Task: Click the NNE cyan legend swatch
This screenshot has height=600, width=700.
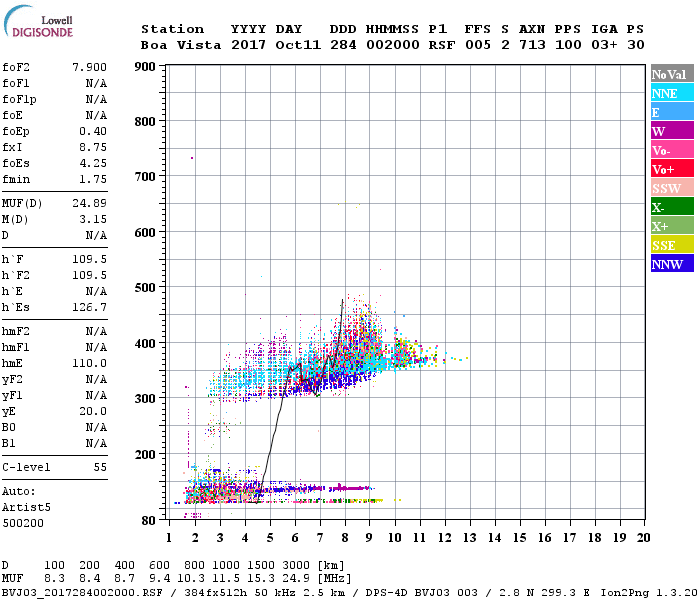Action: tap(671, 93)
